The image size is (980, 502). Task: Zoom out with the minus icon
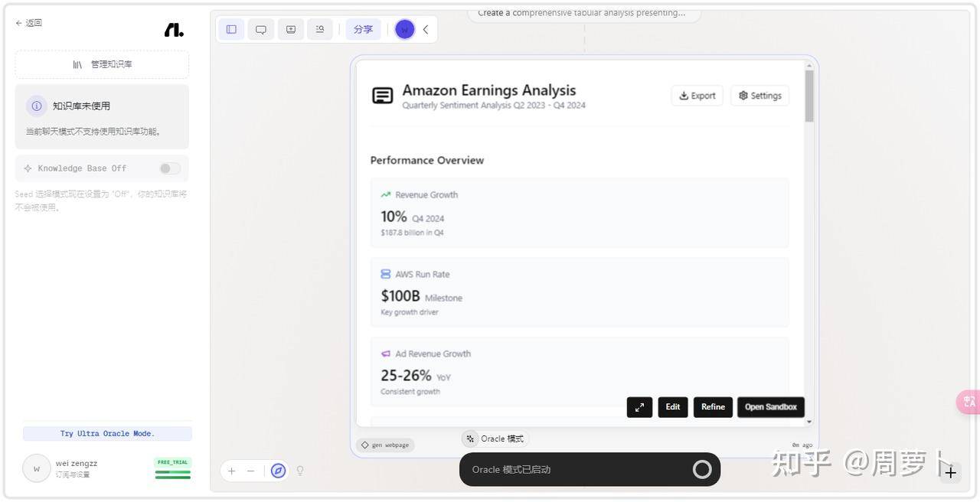click(250, 471)
